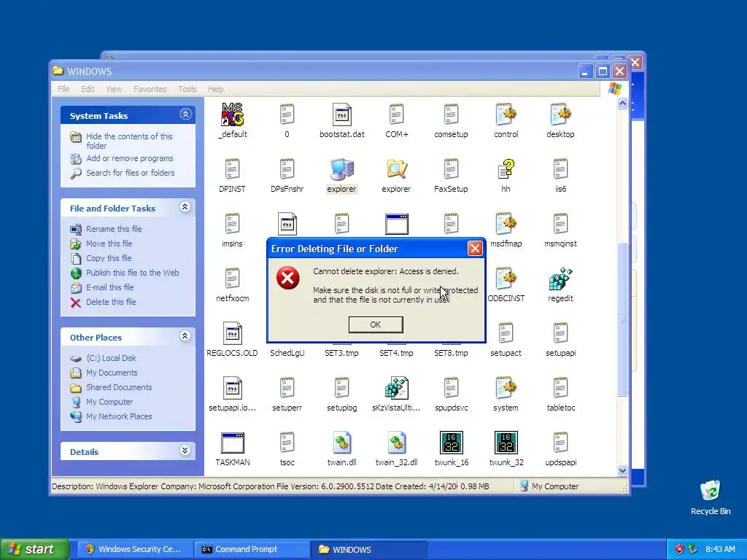747x560 pixels.
Task: Select the twain.dll file icon
Action: coord(341,443)
